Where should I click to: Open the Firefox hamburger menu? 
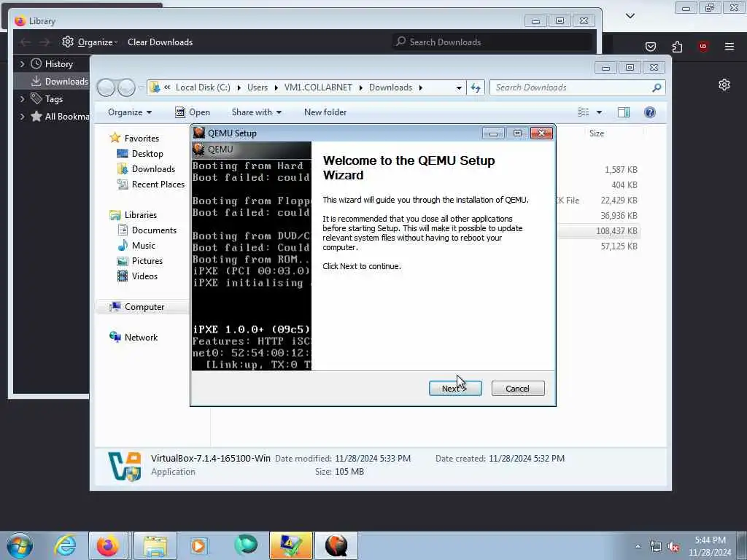coord(729,47)
